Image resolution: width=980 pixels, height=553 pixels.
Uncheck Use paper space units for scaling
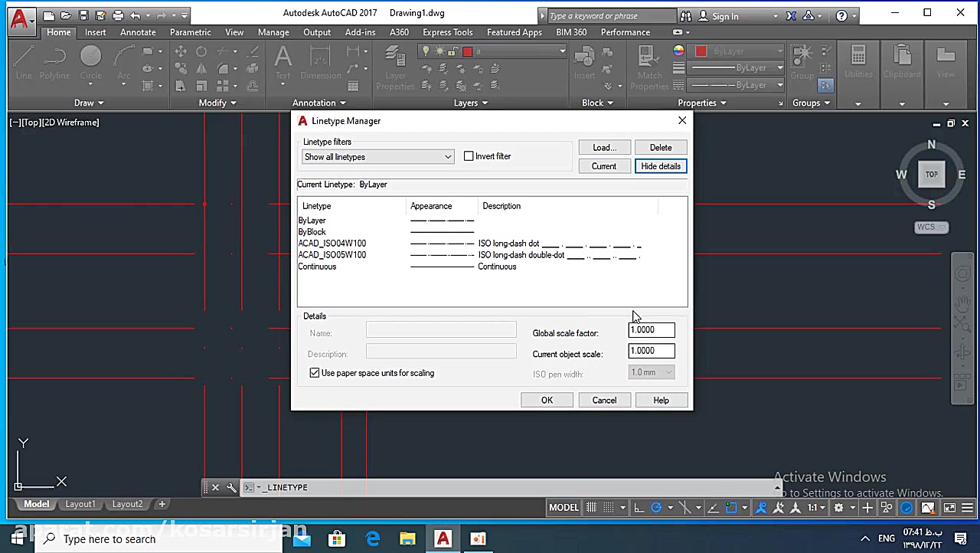pos(315,373)
